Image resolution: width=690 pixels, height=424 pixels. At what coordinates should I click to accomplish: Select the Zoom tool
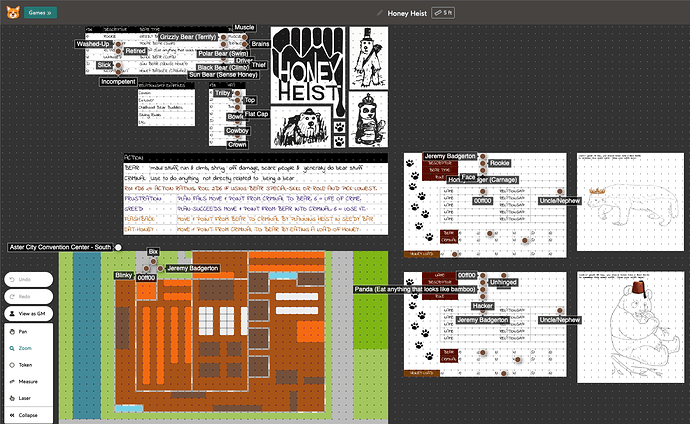(29, 348)
